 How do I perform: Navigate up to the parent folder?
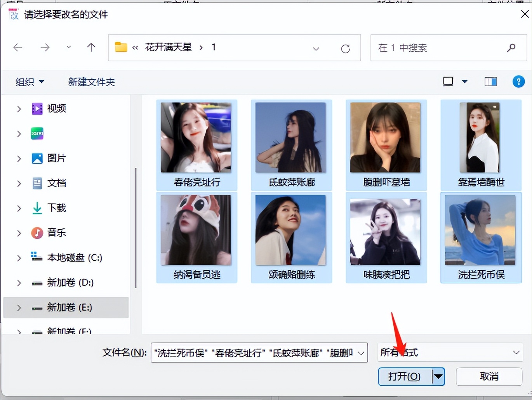click(91, 47)
